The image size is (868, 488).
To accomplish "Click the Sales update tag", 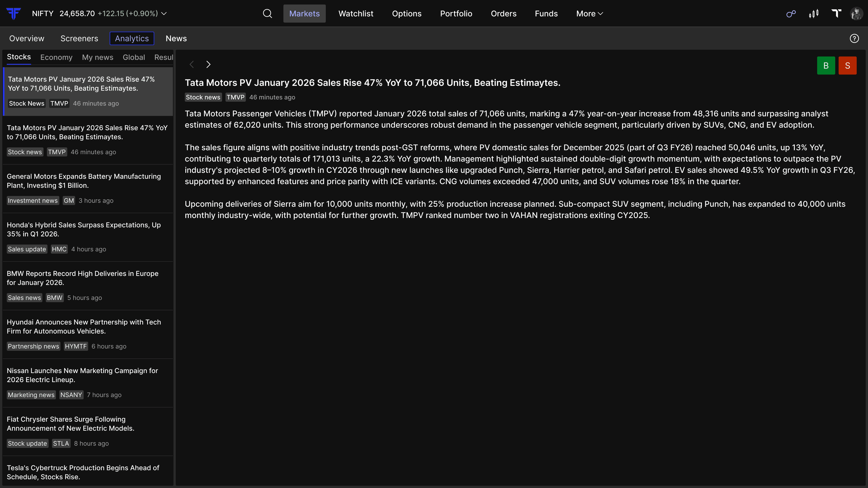I will [x=27, y=249].
